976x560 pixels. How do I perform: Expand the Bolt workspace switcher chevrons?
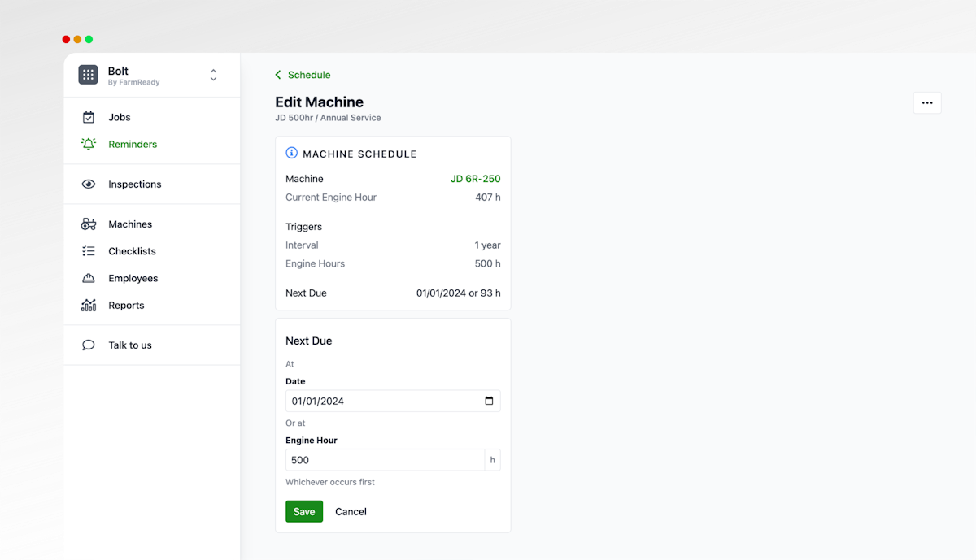tap(213, 75)
